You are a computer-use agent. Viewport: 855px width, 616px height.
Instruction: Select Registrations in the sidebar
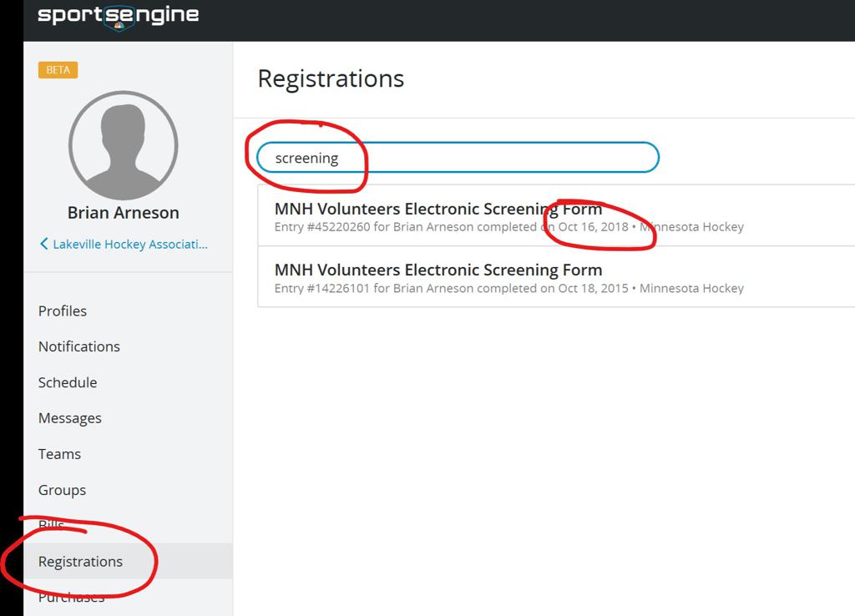point(80,562)
